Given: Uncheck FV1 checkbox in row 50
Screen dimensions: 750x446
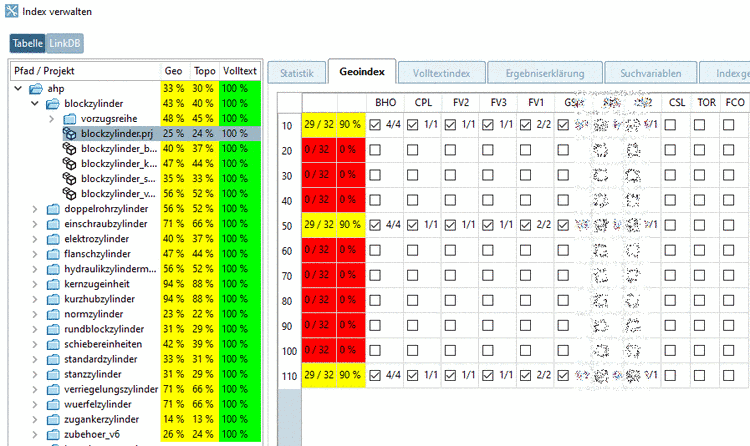Looking at the screenshot, I should 525,225.
